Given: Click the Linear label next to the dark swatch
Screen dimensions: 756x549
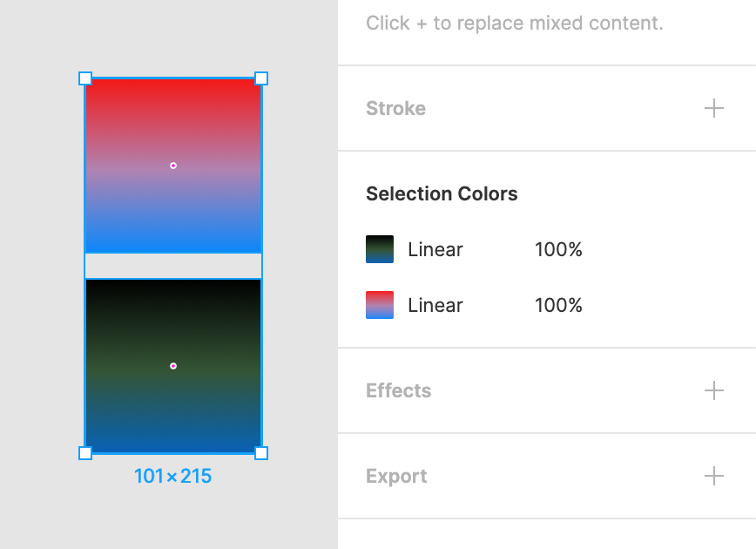Looking at the screenshot, I should pos(435,249).
